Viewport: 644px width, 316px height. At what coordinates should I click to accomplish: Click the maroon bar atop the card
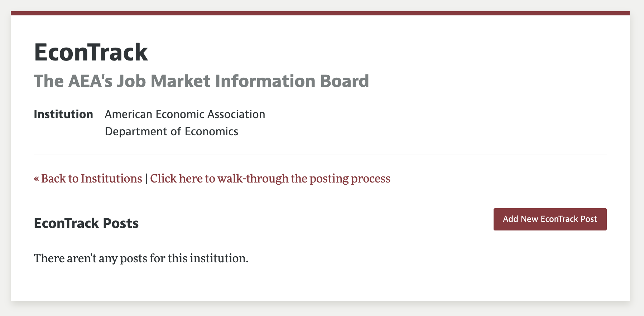coord(320,13)
